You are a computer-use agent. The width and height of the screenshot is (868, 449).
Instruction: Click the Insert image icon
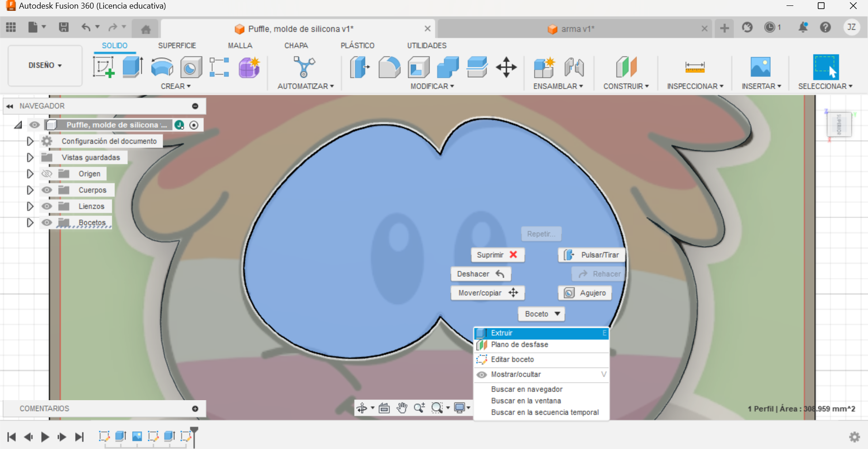pyautogui.click(x=760, y=67)
